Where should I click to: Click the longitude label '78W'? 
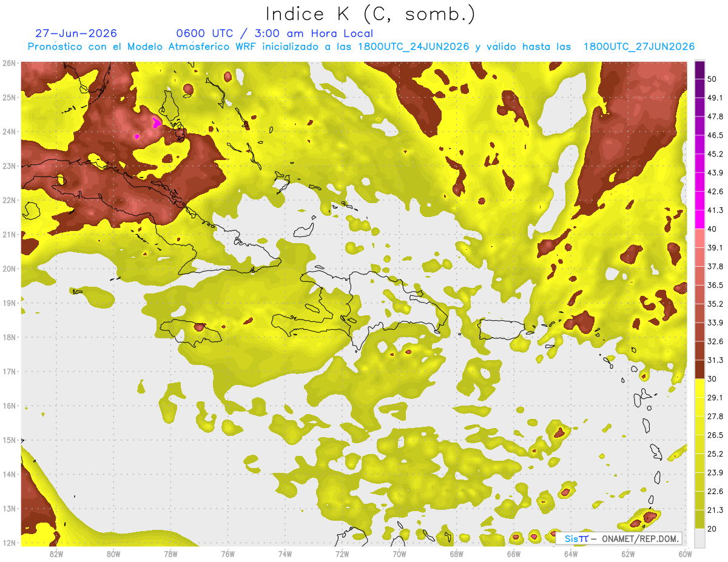coord(170,554)
